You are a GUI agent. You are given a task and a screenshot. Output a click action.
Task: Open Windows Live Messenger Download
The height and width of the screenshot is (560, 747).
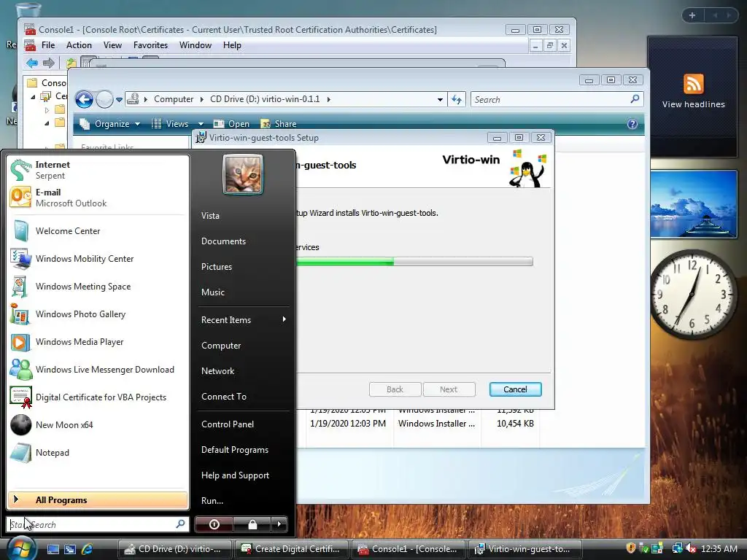[x=98, y=370]
